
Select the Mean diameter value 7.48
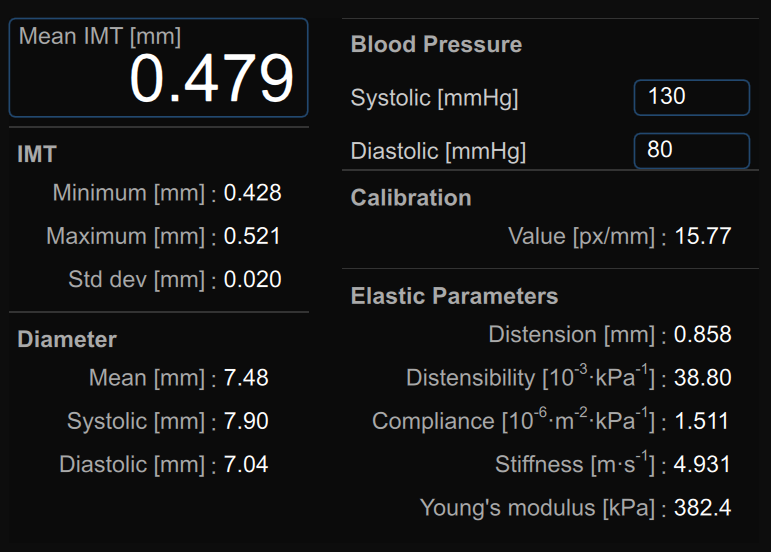(246, 378)
